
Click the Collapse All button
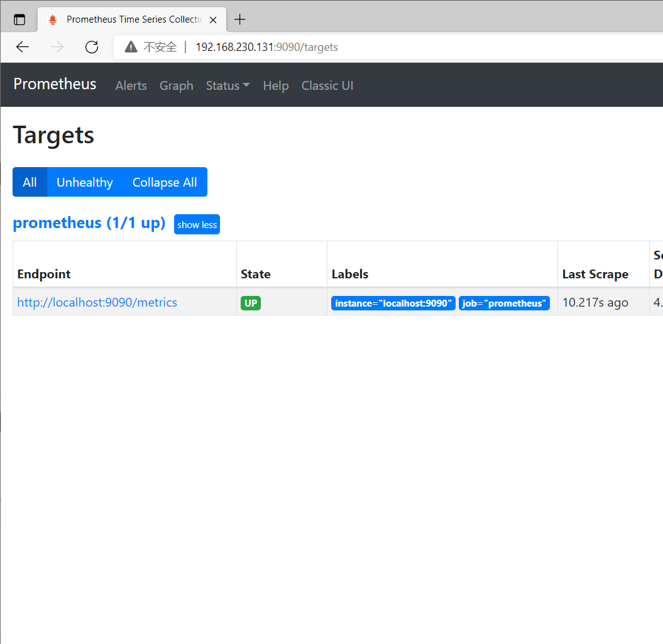(x=165, y=182)
